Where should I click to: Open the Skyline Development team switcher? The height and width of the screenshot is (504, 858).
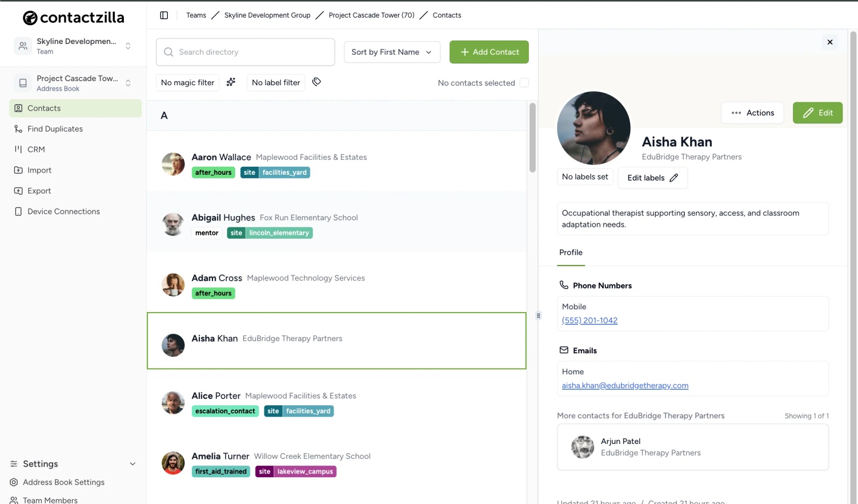click(73, 46)
